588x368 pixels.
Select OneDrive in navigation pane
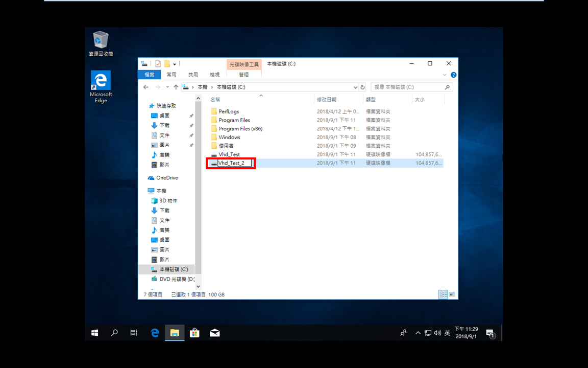click(x=167, y=178)
